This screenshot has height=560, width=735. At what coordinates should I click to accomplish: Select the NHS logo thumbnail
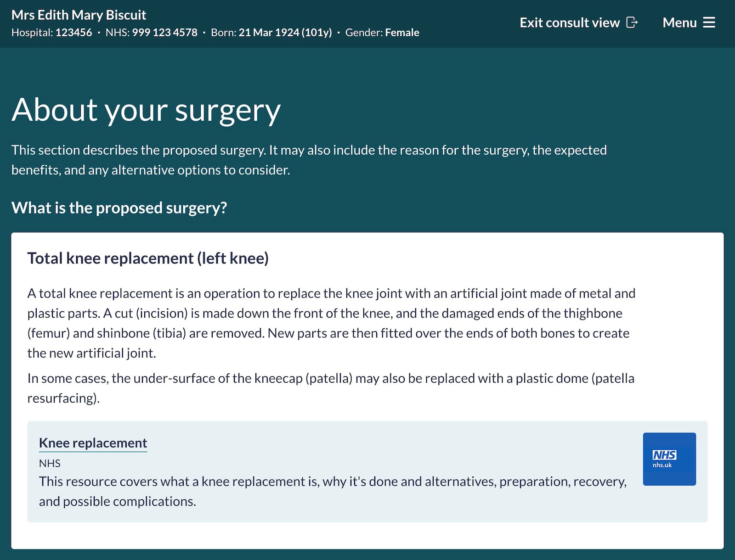pyautogui.click(x=669, y=459)
